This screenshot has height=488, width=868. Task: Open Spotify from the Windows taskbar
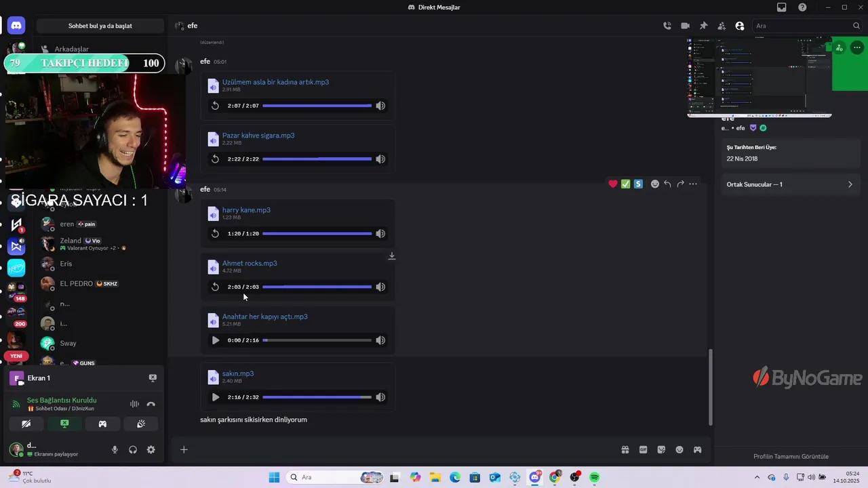tap(595, 477)
